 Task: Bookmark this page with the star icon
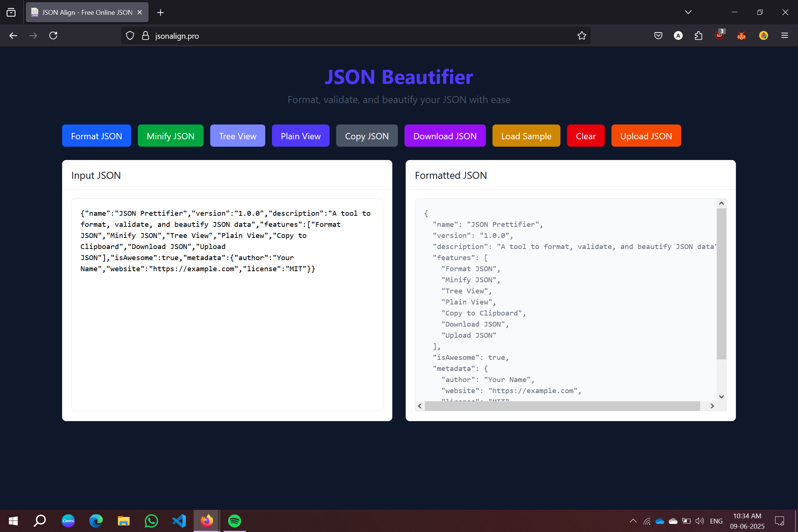(x=582, y=36)
